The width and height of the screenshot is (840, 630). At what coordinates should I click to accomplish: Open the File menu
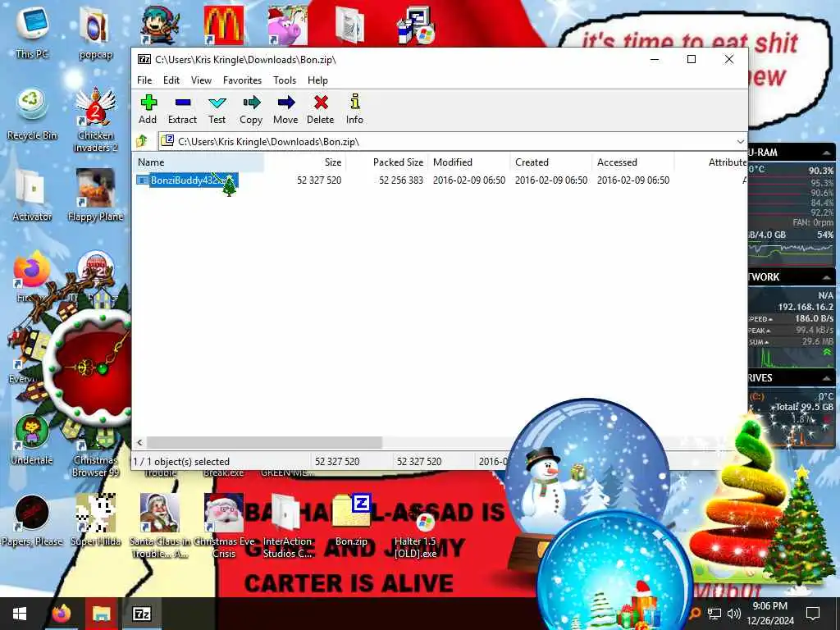click(x=144, y=80)
